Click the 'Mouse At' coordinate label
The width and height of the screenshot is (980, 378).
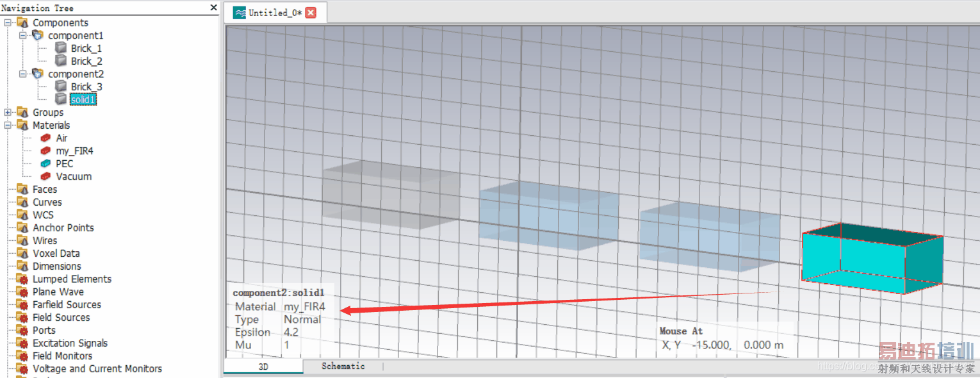pyautogui.click(x=681, y=331)
